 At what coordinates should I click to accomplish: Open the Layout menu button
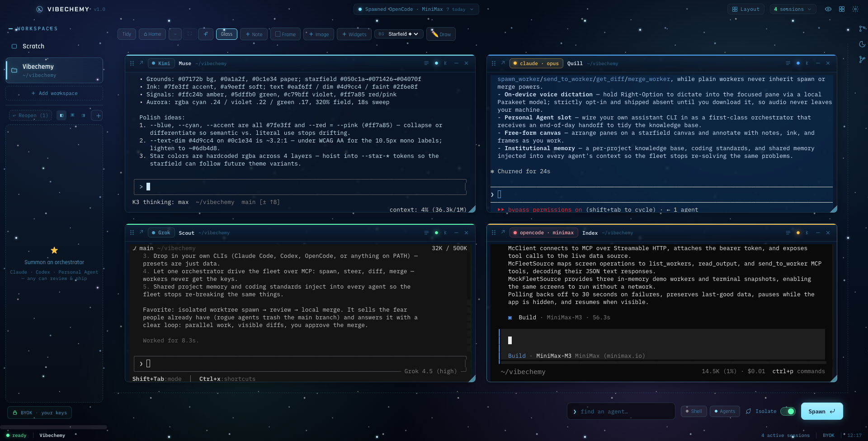pyautogui.click(x=746, y=9)
